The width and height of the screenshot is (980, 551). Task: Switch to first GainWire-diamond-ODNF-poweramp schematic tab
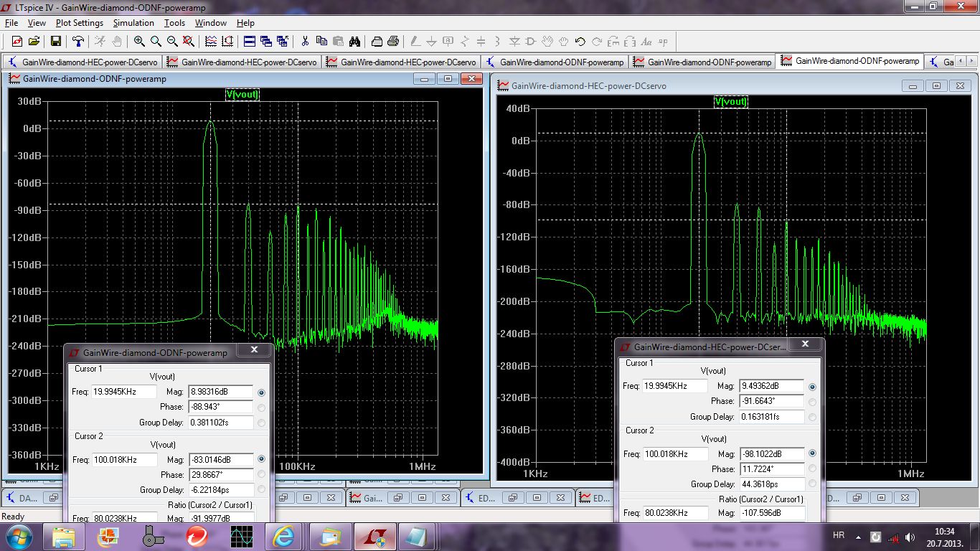click(x=555, y=62)
